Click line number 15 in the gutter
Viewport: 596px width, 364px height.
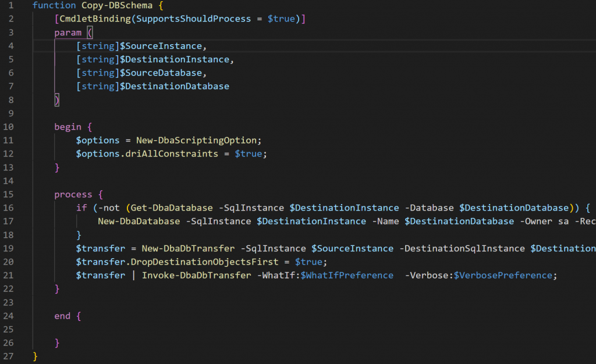click(8, 194)
